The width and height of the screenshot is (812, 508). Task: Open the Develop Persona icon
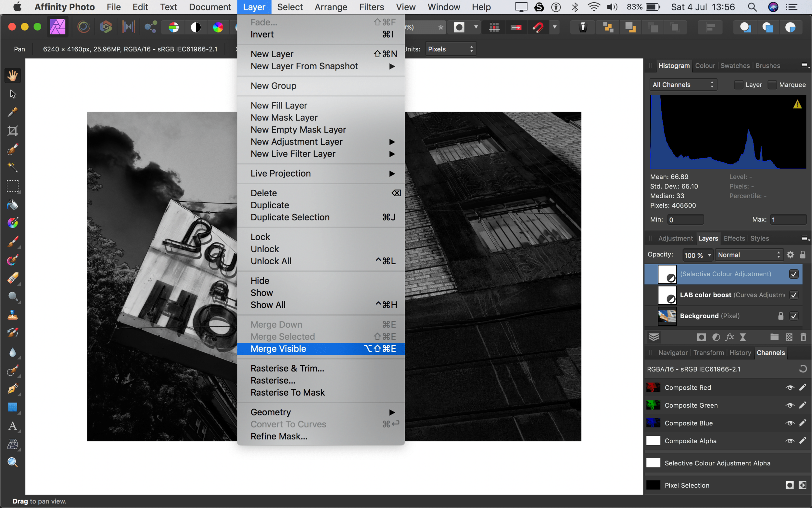[x=106, y=27]
